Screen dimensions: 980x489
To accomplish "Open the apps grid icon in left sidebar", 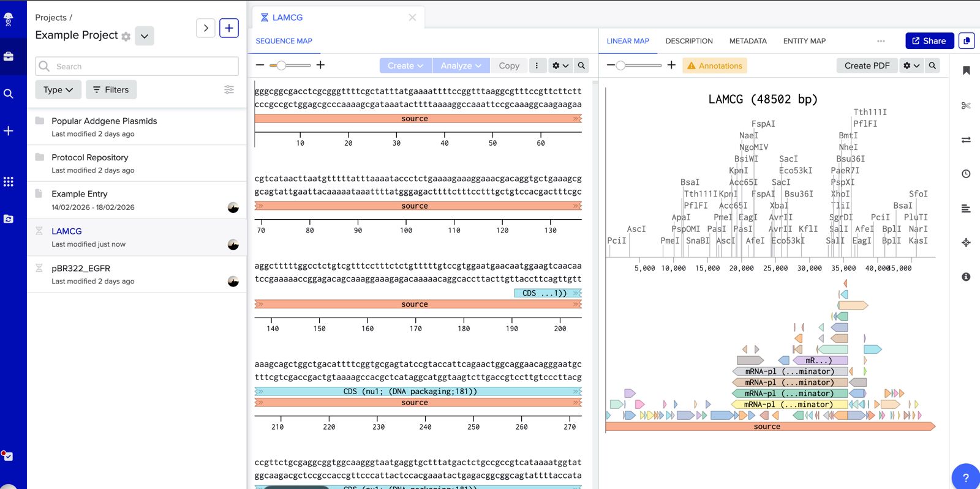I will 9,182.
